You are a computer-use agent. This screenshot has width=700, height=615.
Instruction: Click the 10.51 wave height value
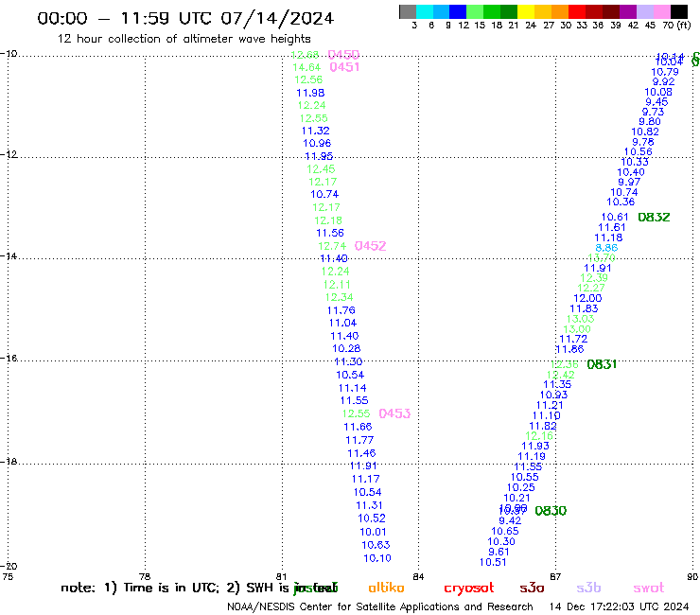[493, 562]
